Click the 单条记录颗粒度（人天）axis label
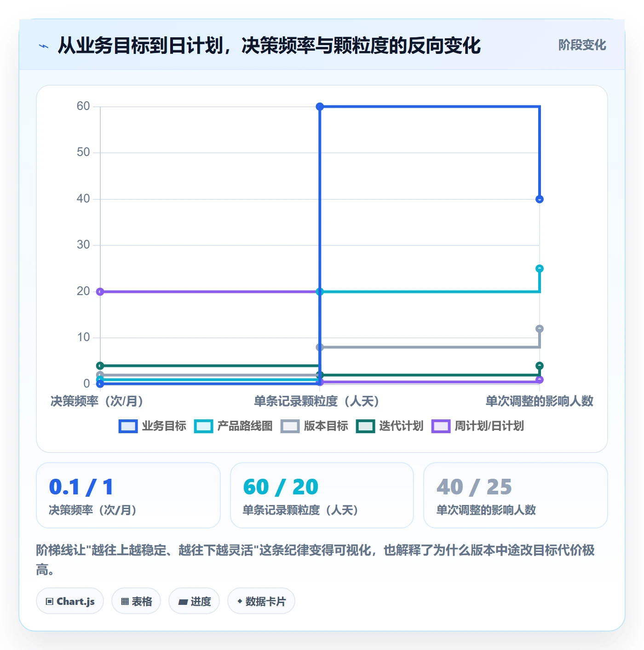Image resolution: width=644 pixels, height=650 pixels. pos(317,401)
